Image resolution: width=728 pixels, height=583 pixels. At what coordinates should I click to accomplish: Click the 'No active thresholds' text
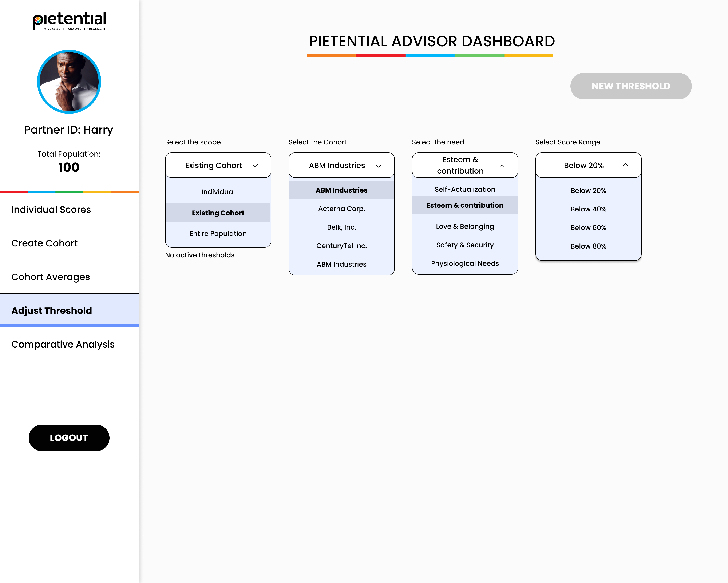click(199, 255)
